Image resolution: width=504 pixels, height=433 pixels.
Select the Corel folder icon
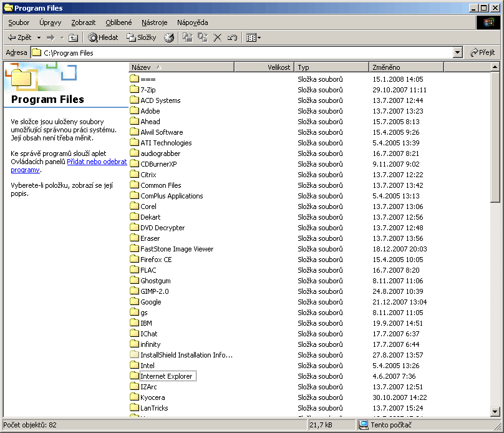[134, 206]
